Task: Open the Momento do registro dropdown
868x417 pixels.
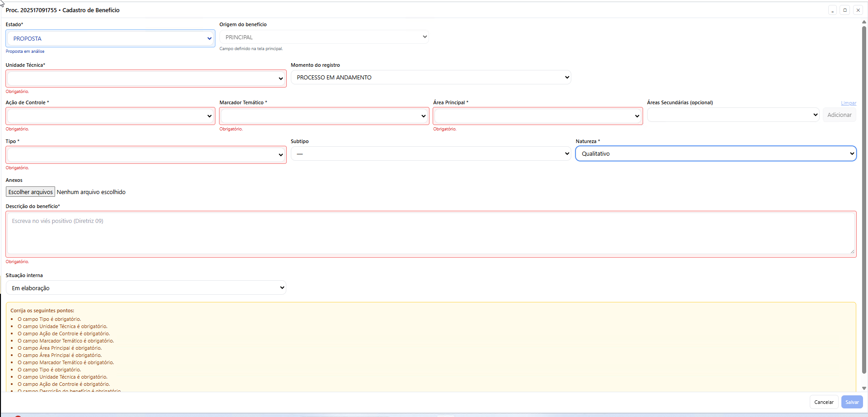Action: pyautogui.click(x=430, y=78)
